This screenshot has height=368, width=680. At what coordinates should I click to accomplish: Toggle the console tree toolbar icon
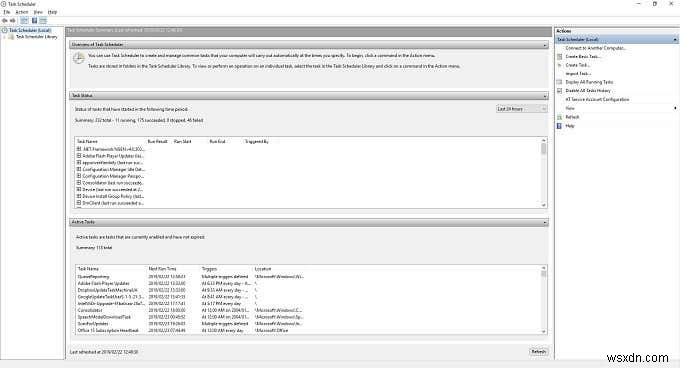[x=24, y=20]
